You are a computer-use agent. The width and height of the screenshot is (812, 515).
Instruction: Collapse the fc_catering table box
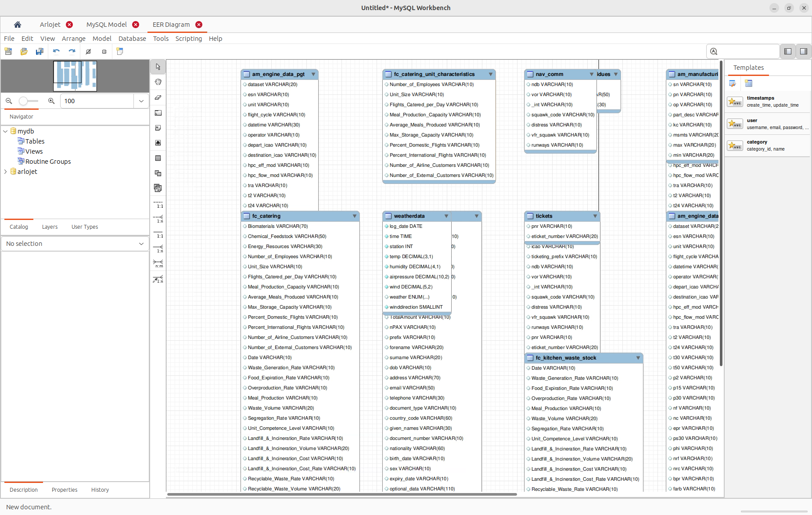click(x=354, y=216)
